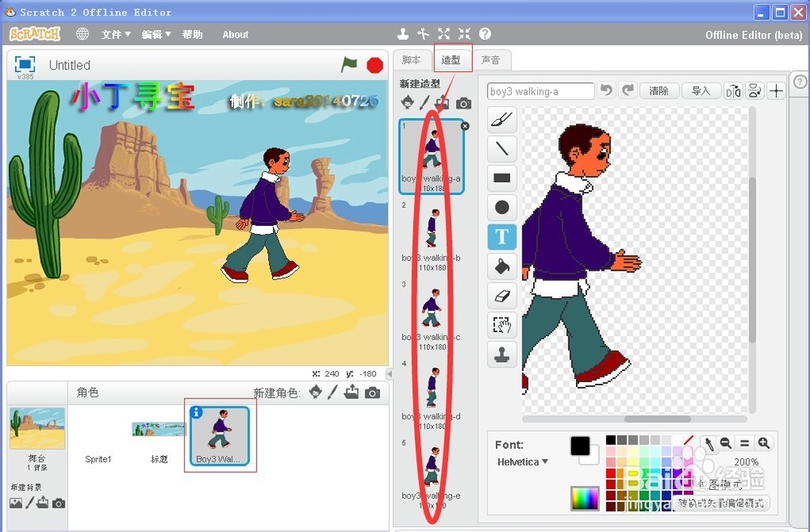
Task: Click the 导入 import button
Action: click(701, 91)
